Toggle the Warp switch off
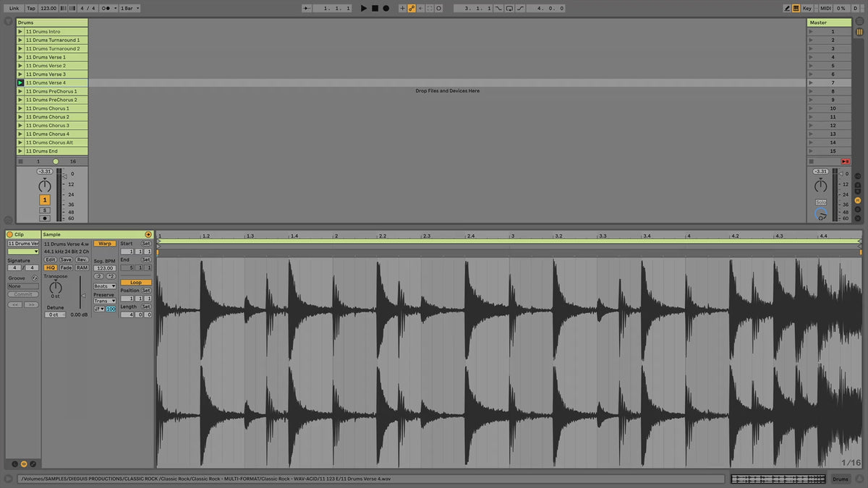The image size is (868, 488). point(105,244)
